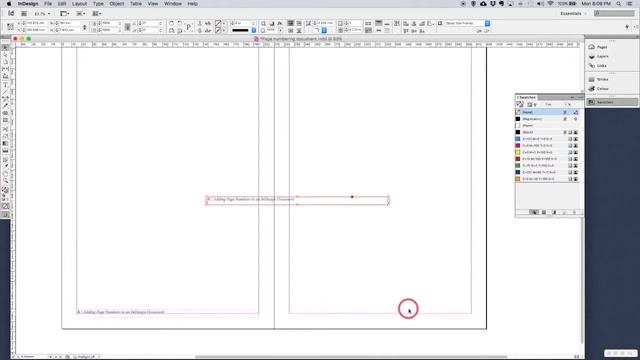Click the reference point locator in Control panel
This screenshot has width=640, height=360.
coord(10,27)
